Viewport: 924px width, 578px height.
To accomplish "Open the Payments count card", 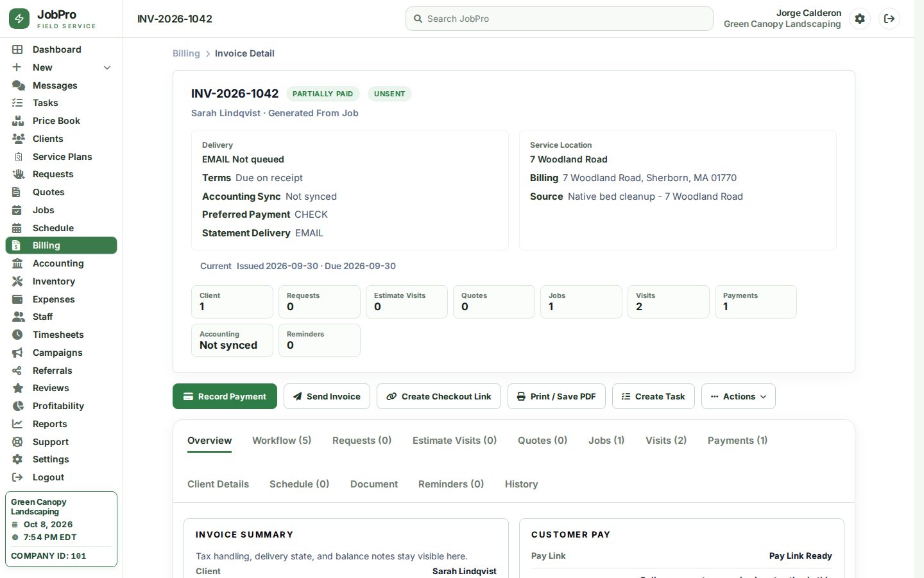I will [756, 302].
